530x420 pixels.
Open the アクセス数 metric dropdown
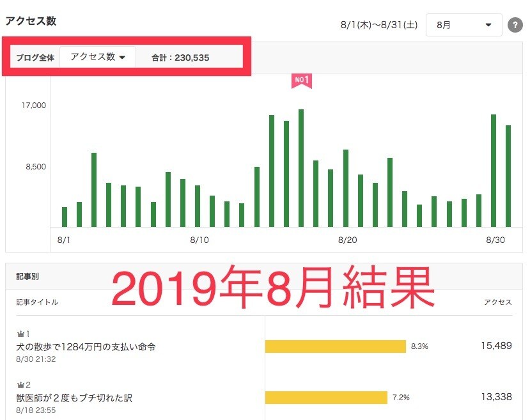click(x=98, y=57)
